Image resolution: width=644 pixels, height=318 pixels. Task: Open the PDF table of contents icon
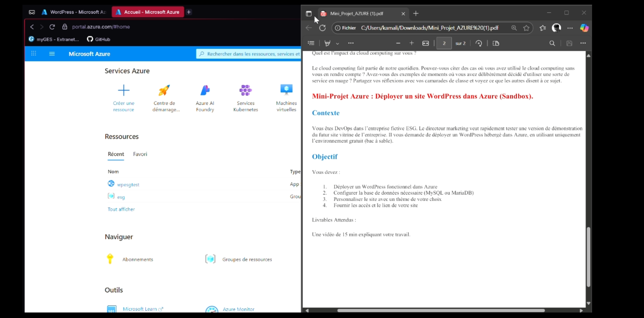[x=311, y=43]
